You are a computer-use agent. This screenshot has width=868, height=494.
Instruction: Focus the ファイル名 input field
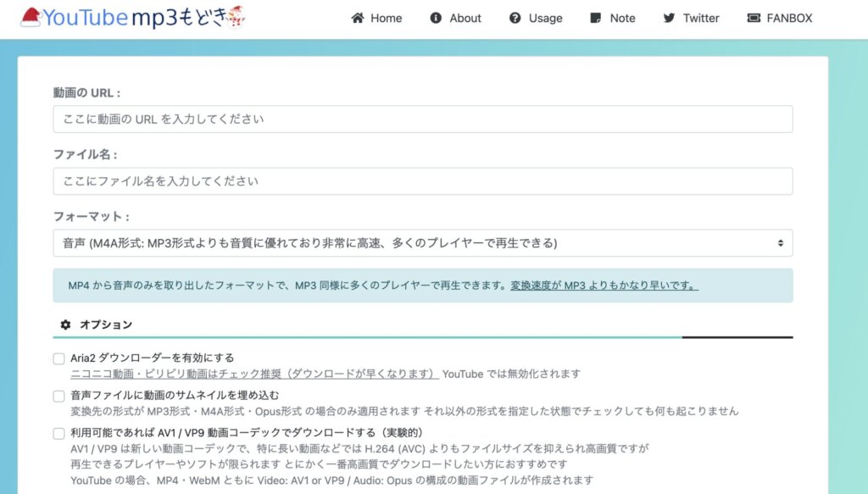[423, 180]
